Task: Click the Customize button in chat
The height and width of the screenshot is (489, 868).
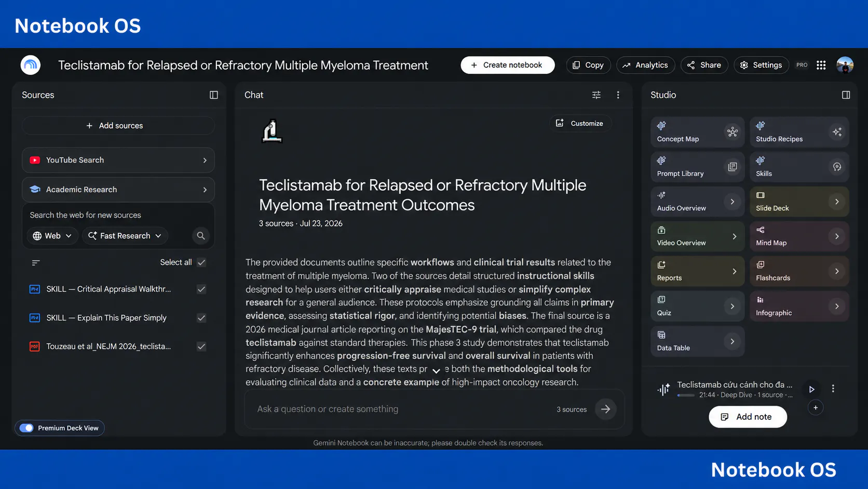Action: [580, 123]
